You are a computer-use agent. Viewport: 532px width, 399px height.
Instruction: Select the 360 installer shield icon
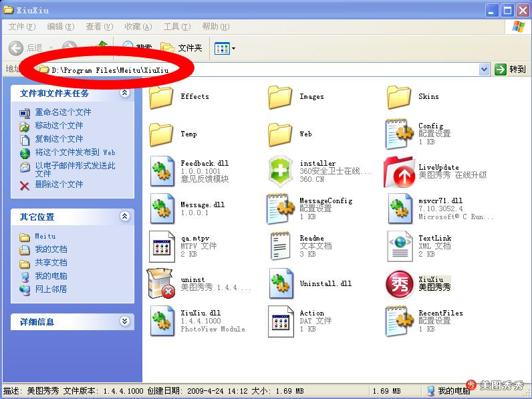(280, 171)
